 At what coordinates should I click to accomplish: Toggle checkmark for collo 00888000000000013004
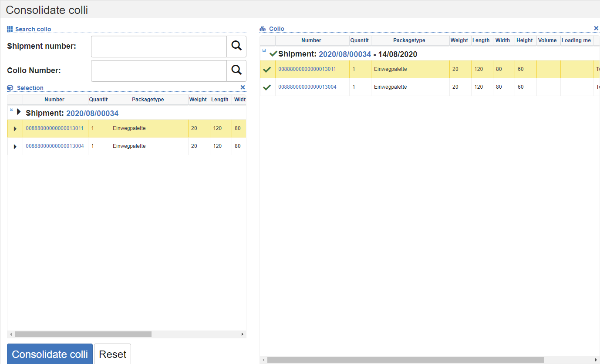click(x=267, y=87)
